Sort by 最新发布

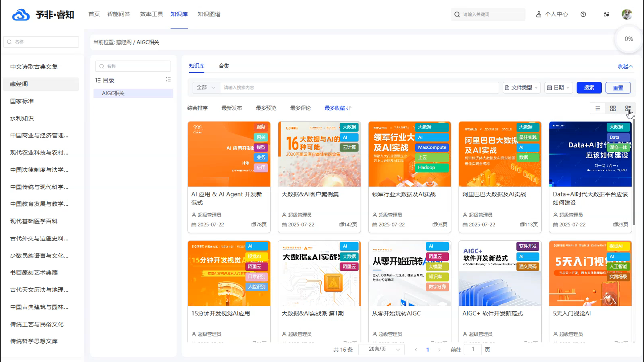tap(231, 108)
